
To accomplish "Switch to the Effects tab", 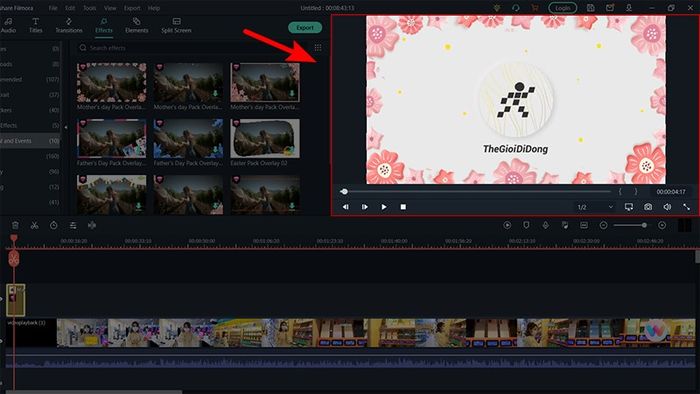I will pos(104,25).
